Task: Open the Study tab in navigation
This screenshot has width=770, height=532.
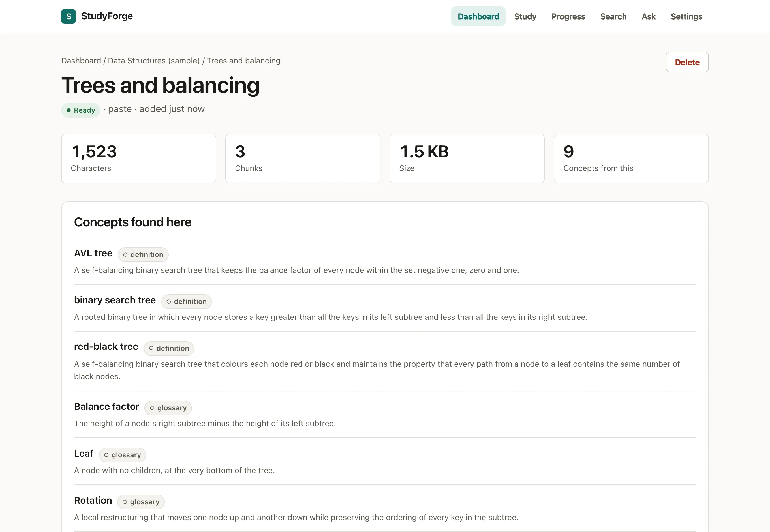Action: 525,16
